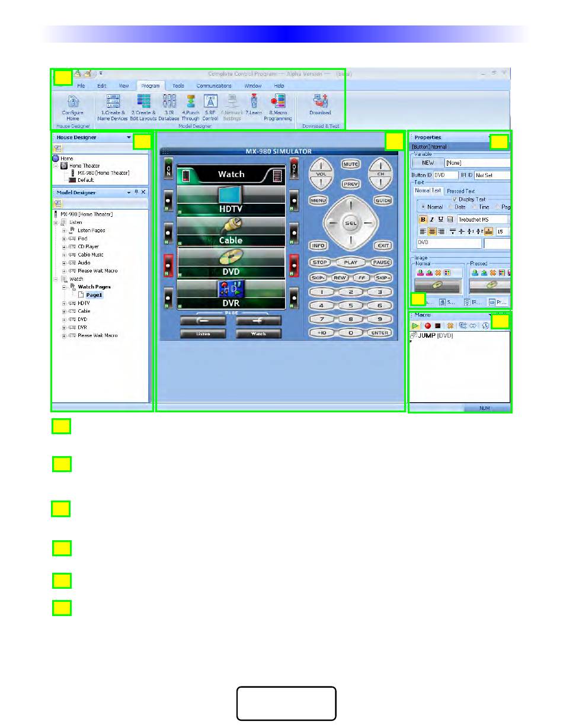Select the JUMP [DVD] macro step

[433, 336]
